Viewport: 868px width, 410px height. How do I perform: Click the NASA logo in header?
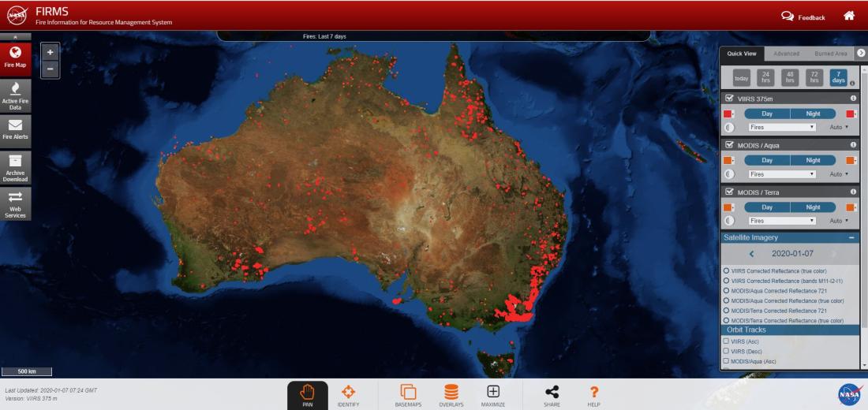point(17,15)
